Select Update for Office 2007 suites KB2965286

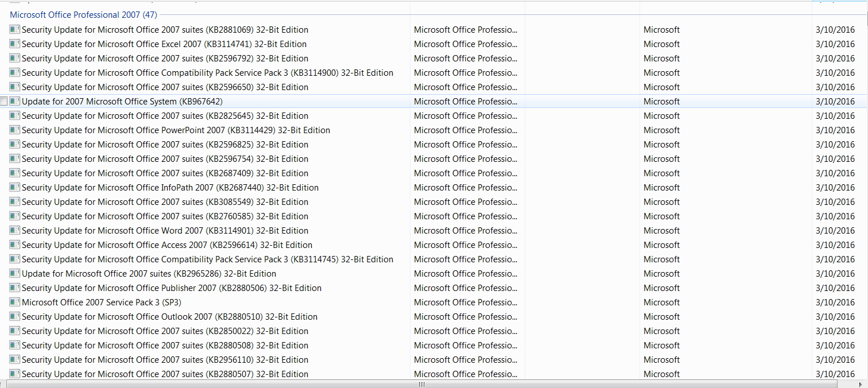pos(149,274)
